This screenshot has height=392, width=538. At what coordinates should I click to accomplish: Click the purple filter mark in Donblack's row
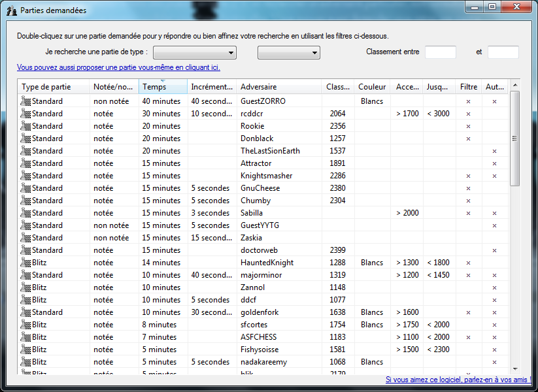coord(468,139)
